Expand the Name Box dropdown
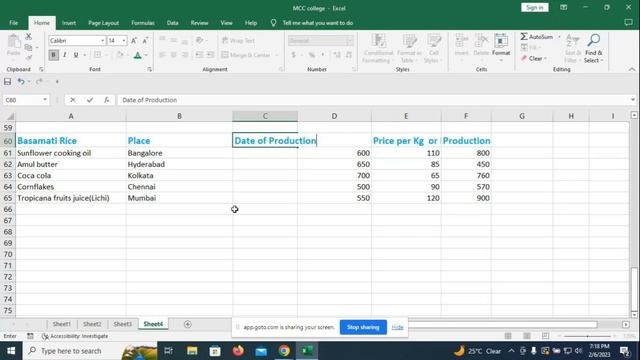This screenshot has width=640, height=360. pos(45,100)
